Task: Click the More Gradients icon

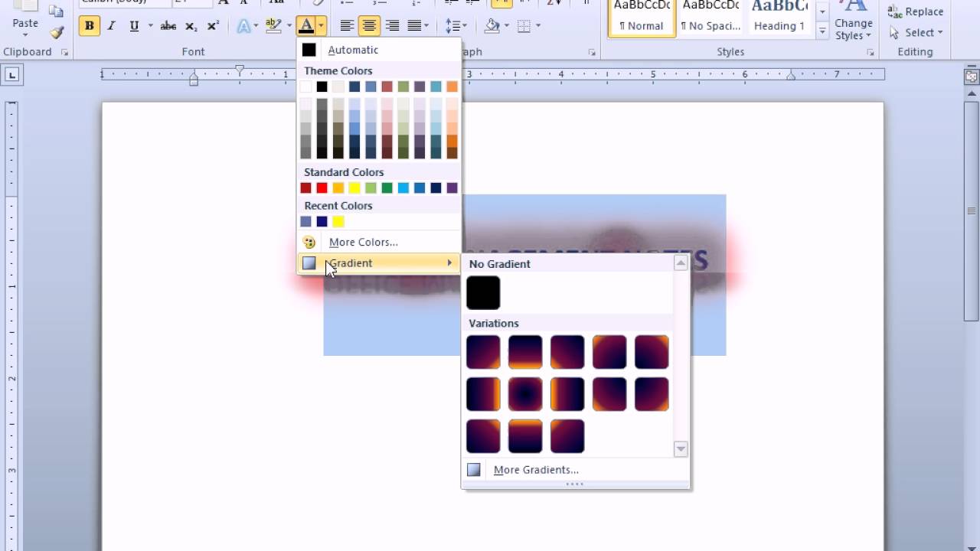Action: pyautogui.click(x=474, y=470)
